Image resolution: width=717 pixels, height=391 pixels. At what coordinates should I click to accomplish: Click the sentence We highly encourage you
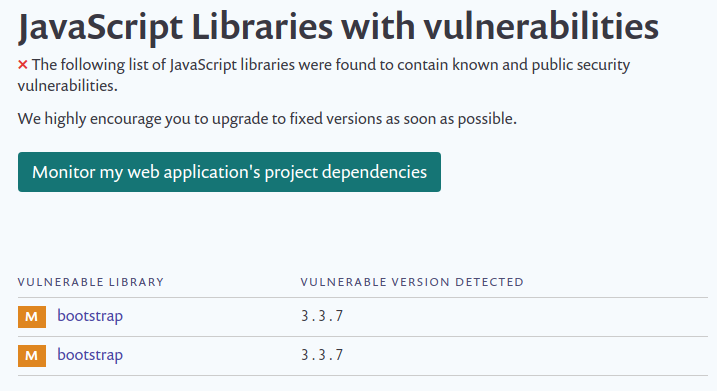click(267, 119)
